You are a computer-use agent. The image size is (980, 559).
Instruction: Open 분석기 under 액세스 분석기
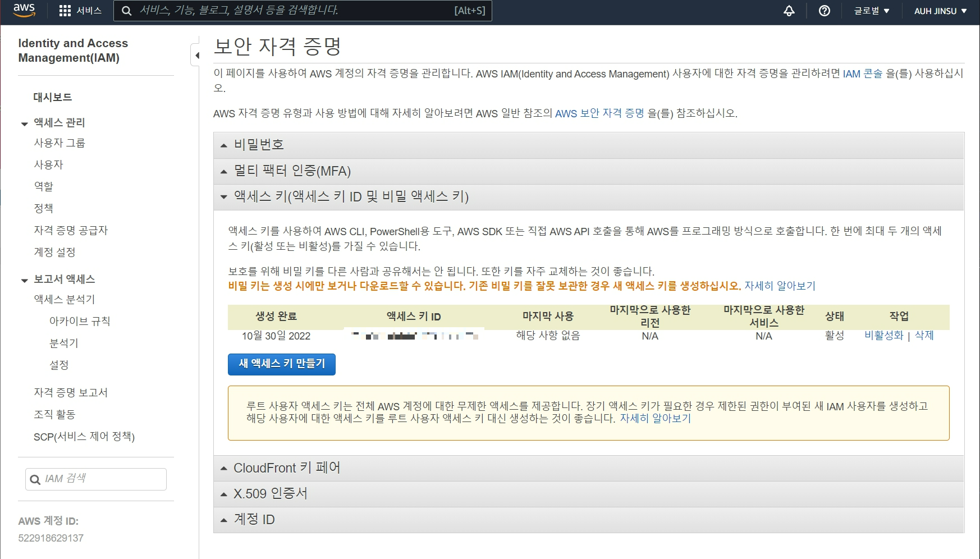[64, 343]
